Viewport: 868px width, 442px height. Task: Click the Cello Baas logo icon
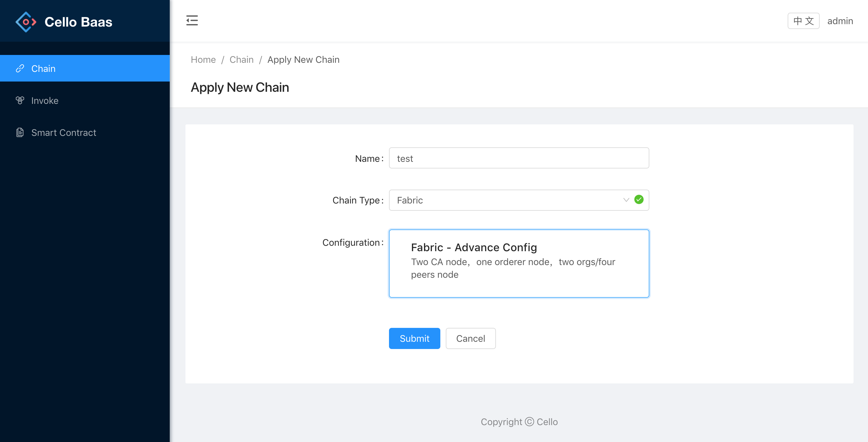tap(26, 22)
